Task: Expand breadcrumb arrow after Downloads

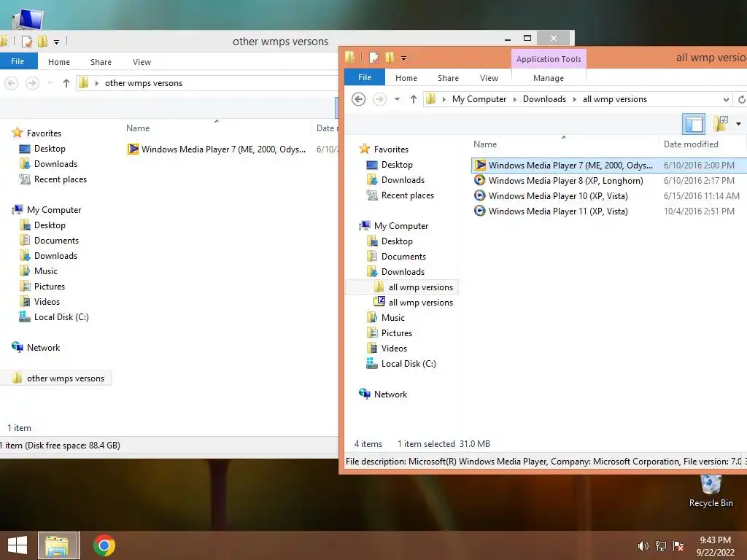Action: (x=575, y=99)
